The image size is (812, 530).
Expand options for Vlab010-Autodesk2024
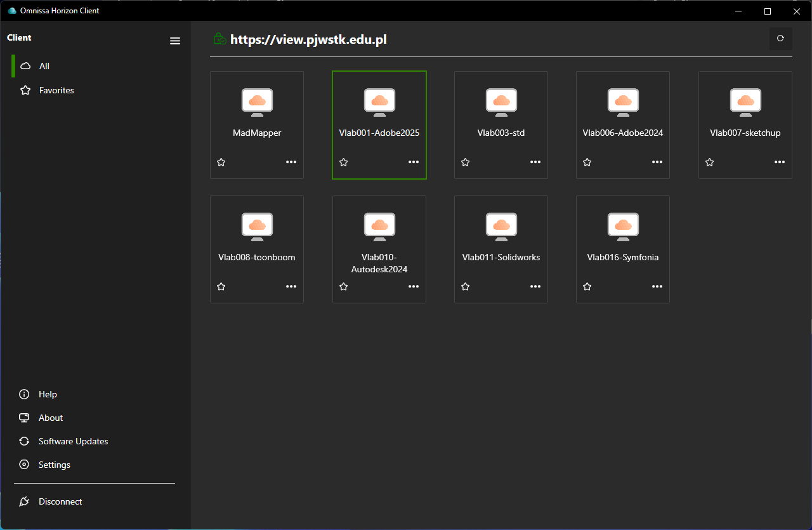[x=414, y=286]
